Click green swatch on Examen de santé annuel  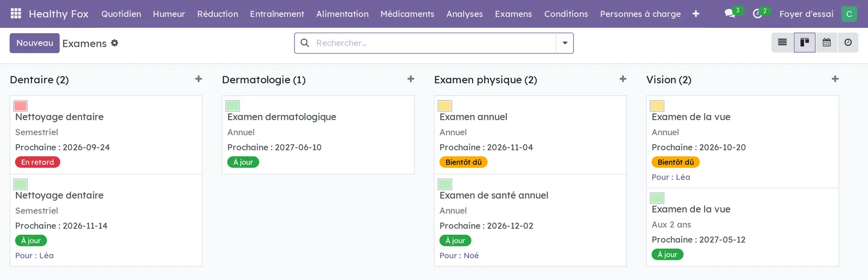[x=445, y=184]
